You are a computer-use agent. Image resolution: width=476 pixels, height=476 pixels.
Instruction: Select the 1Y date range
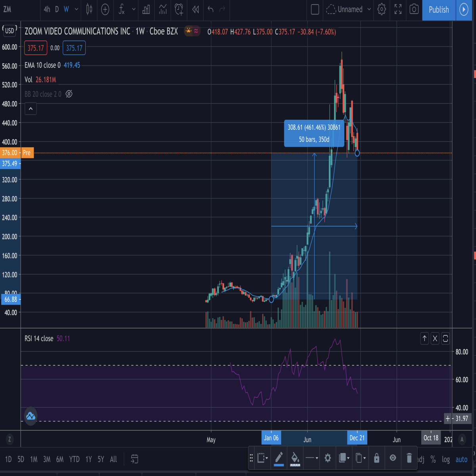click(89, 459)
